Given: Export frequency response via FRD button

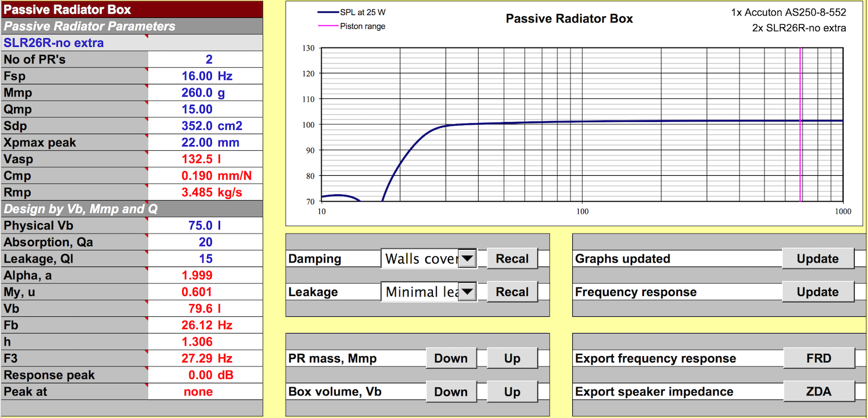Looking at the screenshot, I should [x=818, y=358].
